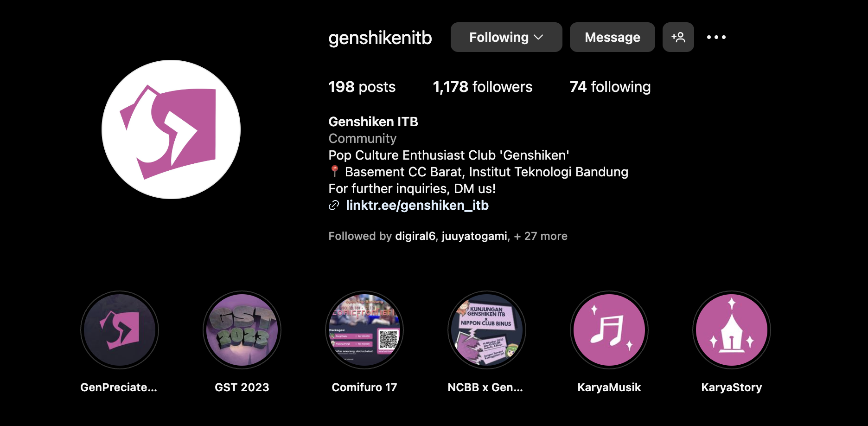Open mutual follower digiral6's profile
The width and height of the screenshot is (868, 426).
coord(415,236)
